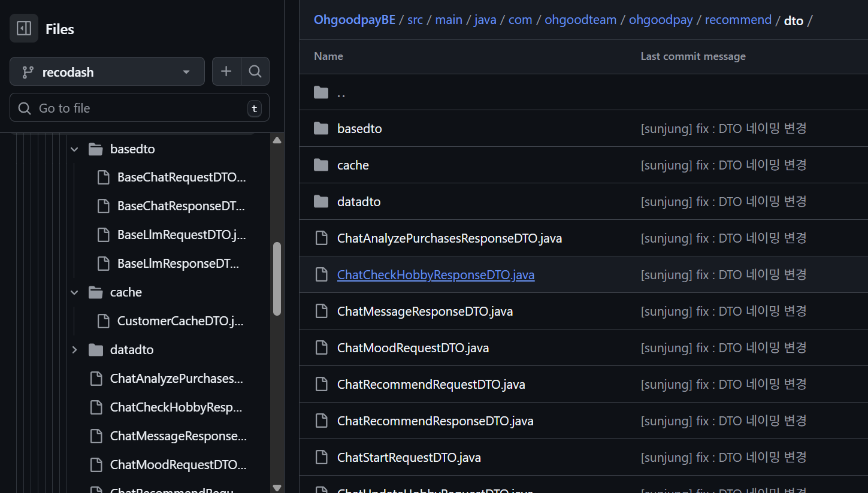Collapse the Files side panel icon
This screenshot has height=493, width=868.
click(x=24, y=28)
